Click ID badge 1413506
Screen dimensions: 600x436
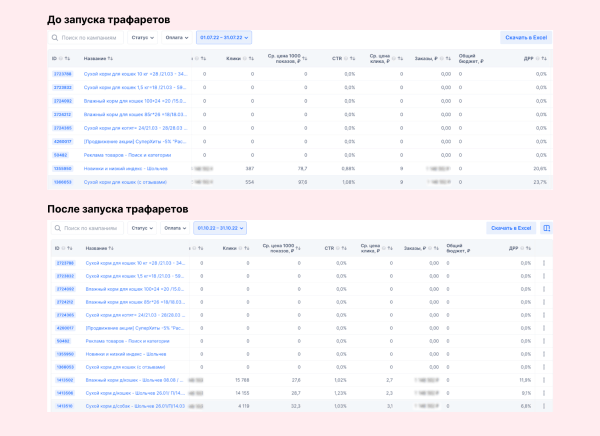click(65, 393)
